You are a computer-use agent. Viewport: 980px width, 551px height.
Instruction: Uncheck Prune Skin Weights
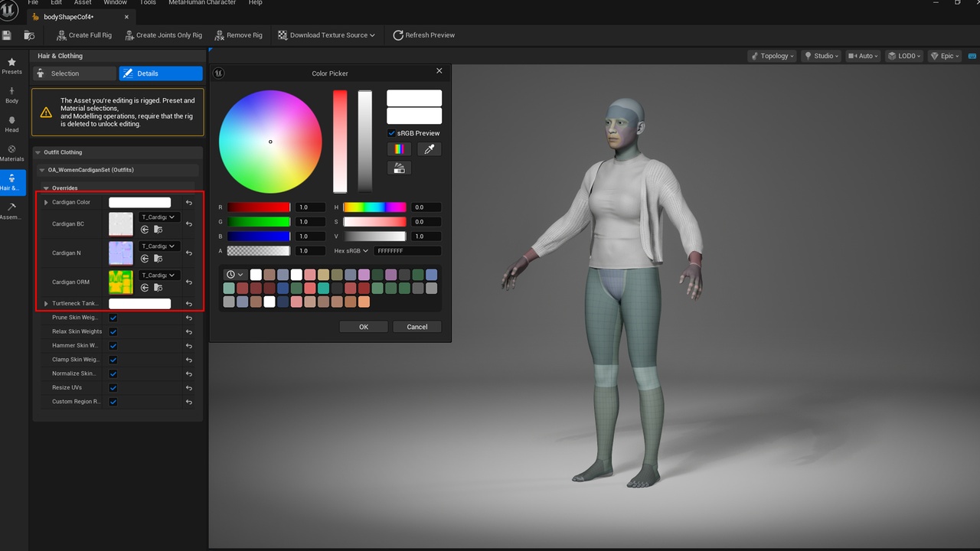pyautogui.click(x=113, y=318)
